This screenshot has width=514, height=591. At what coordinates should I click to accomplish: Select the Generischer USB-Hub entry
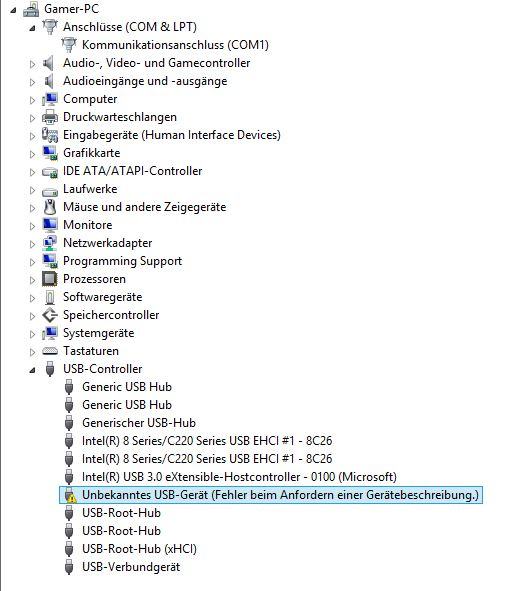139,423
